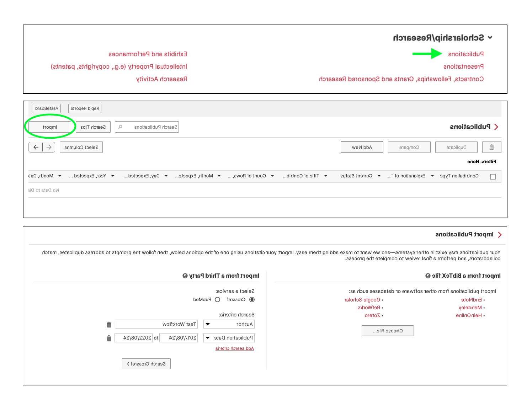This screenshot has width=532, height=411.
Task: Click the PasteBoard button
Action: pos(47,108)
